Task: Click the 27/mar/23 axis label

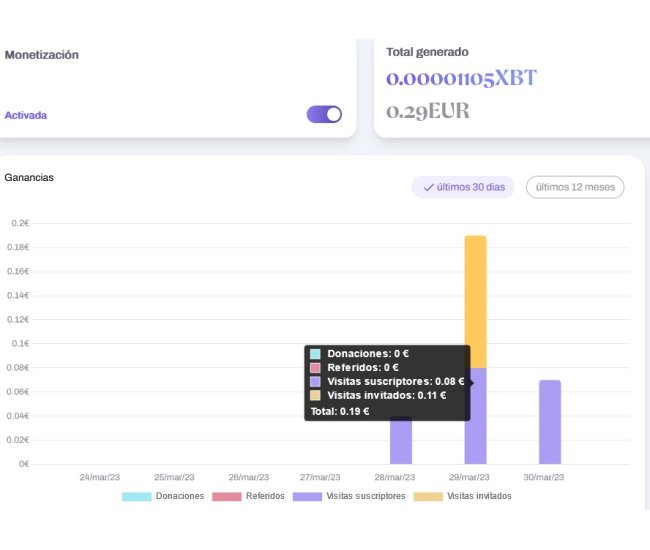Action: [320, 477]
